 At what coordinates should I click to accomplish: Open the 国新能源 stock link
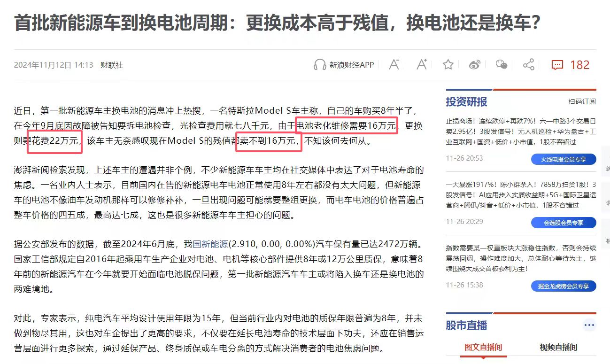tap(210, 244)
